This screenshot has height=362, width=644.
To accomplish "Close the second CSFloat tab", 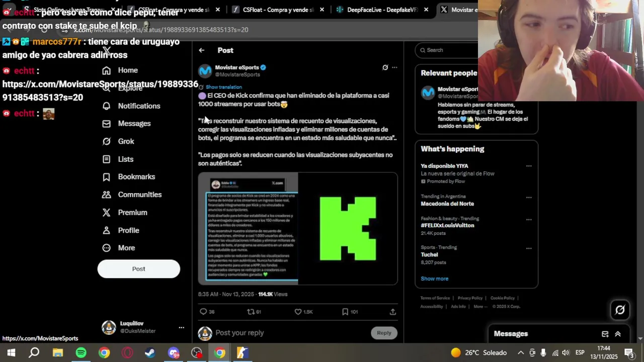I will point(322,10).
